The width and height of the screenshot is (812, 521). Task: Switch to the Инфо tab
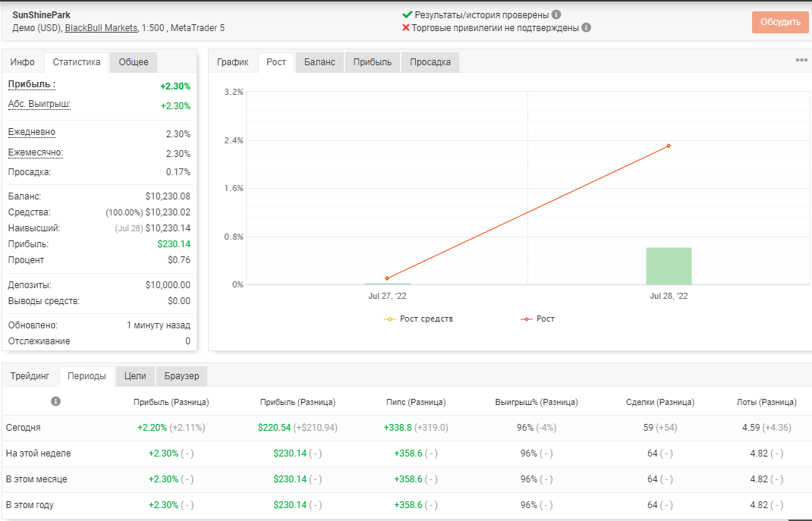[22, 62]
